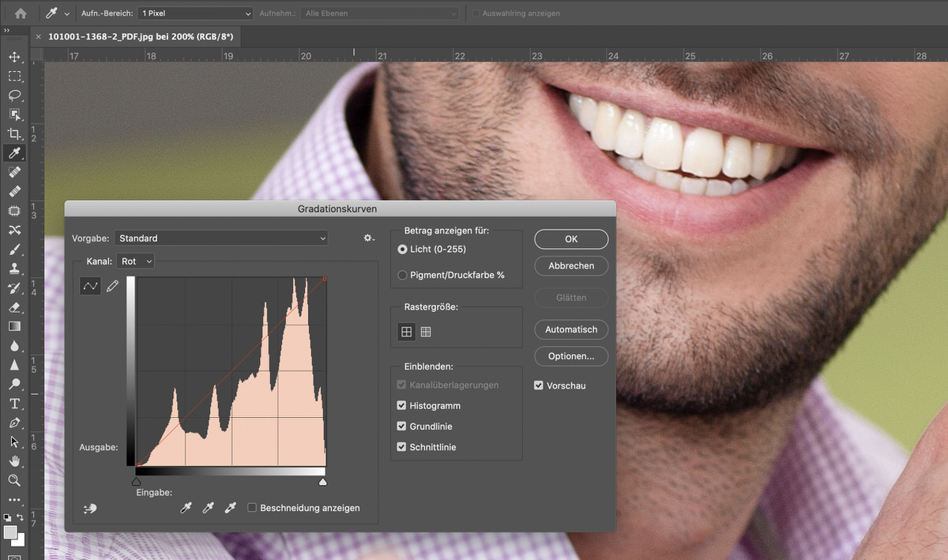Select the Move tool in the toolbar

click(14, 57)
